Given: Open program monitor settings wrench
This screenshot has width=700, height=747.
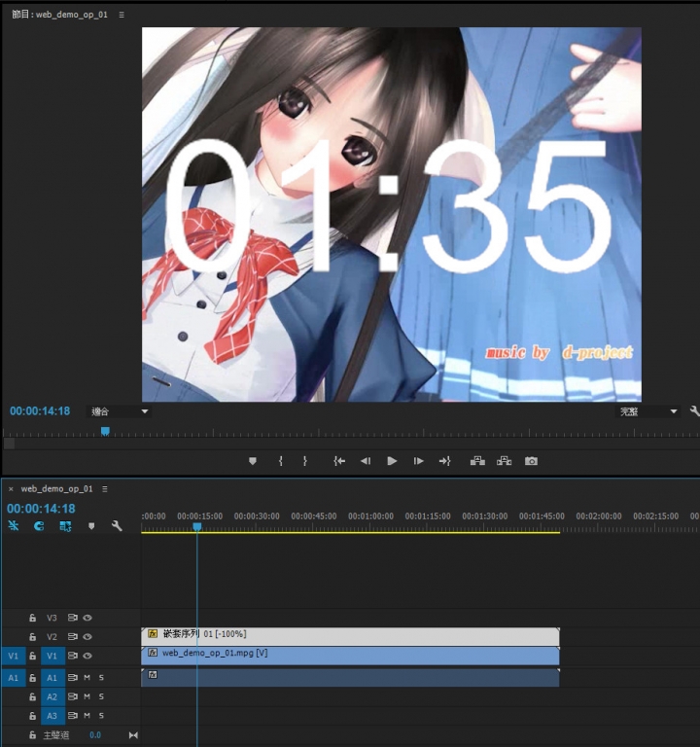Looking at the screenshot, I should click(694, 411).
